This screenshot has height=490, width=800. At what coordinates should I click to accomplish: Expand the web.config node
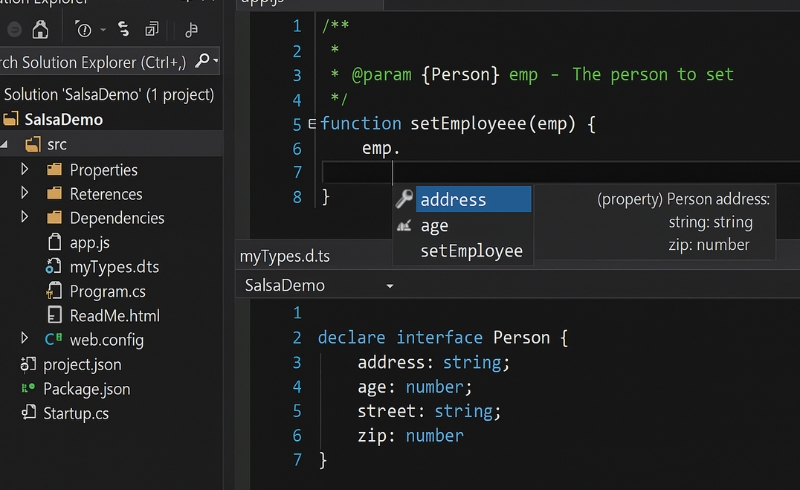(x=24, y=338)
